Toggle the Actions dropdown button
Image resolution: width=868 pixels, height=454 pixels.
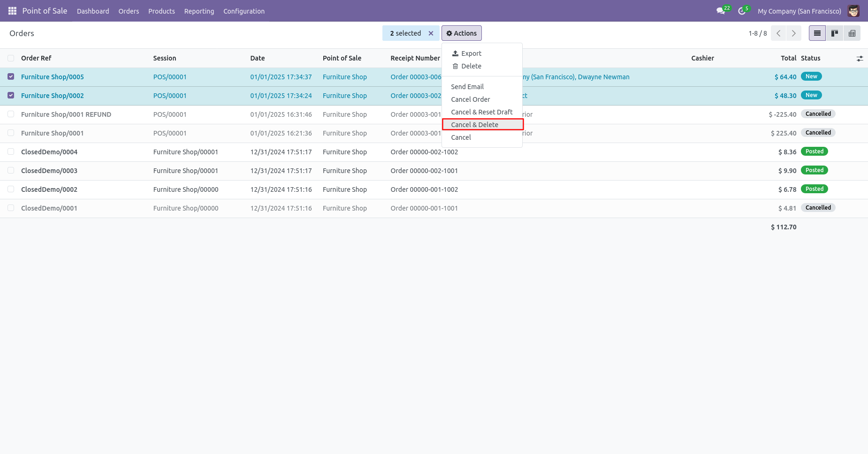point(462,33)
